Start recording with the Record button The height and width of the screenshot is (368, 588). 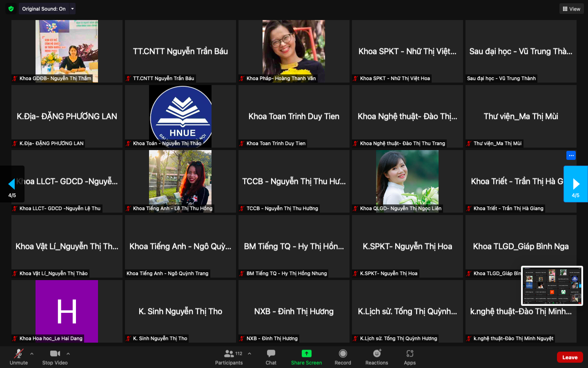tap(343, 357)
